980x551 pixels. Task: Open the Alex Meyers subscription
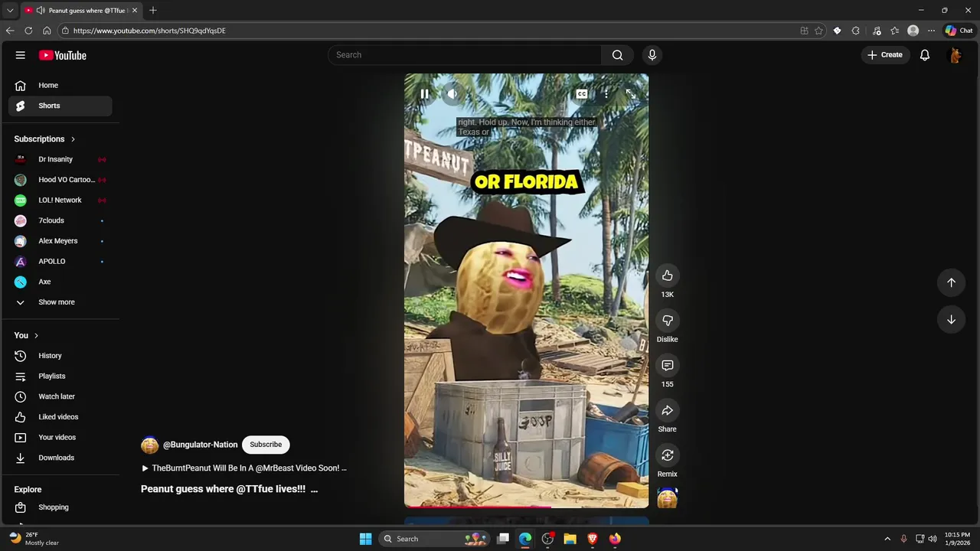tap(60, 241)
